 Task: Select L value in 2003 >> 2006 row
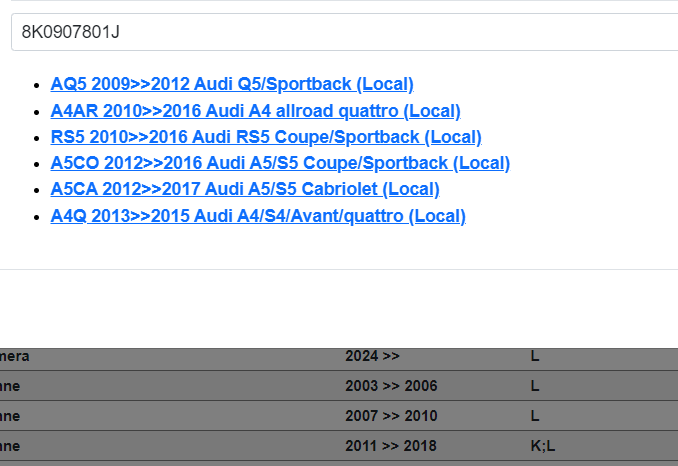tap(535, 386)
